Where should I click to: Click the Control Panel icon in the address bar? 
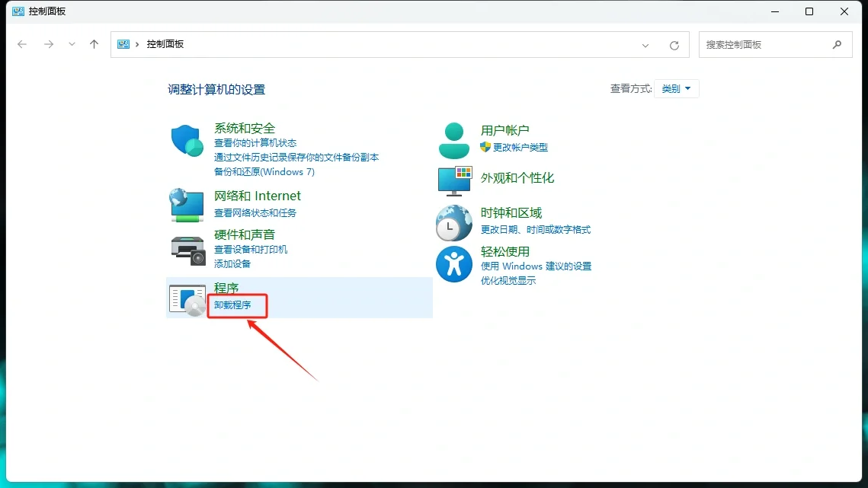pyautogui.click(x=123, y=44)
